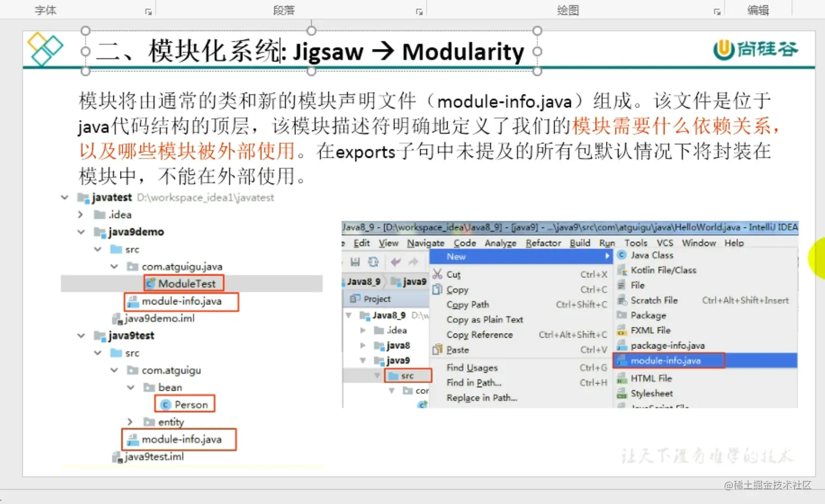Click the clipboard icon beside Paste
This screenshot has height=504, width=825.
pos(438,350)
